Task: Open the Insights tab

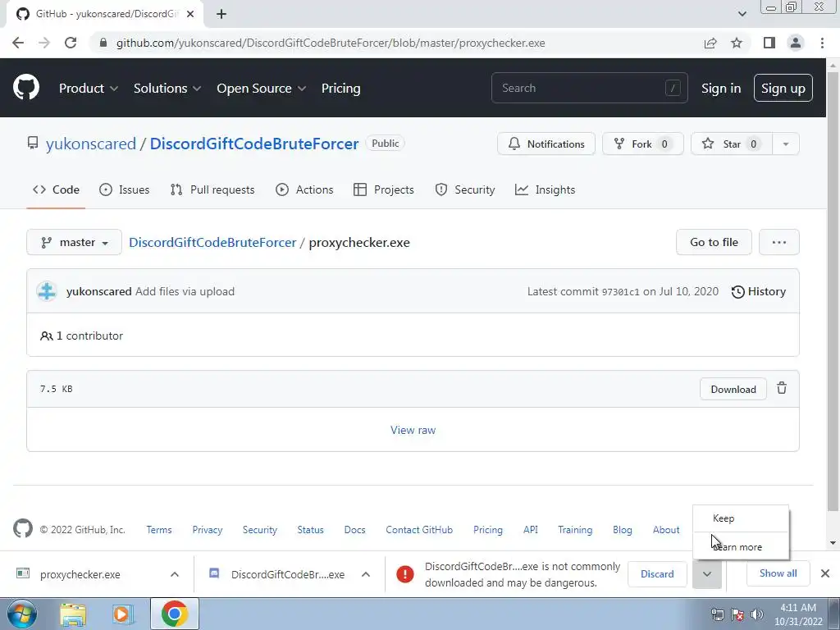Action: (545, 189)
